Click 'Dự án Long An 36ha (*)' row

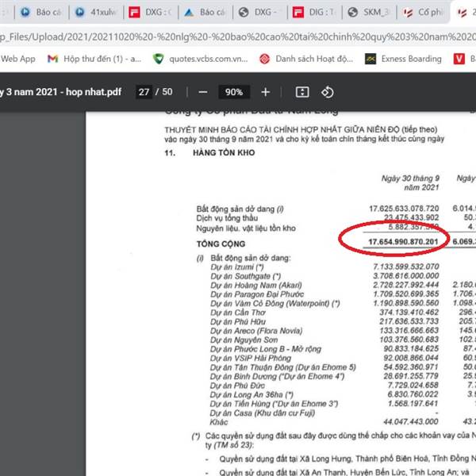click(251, 394)
